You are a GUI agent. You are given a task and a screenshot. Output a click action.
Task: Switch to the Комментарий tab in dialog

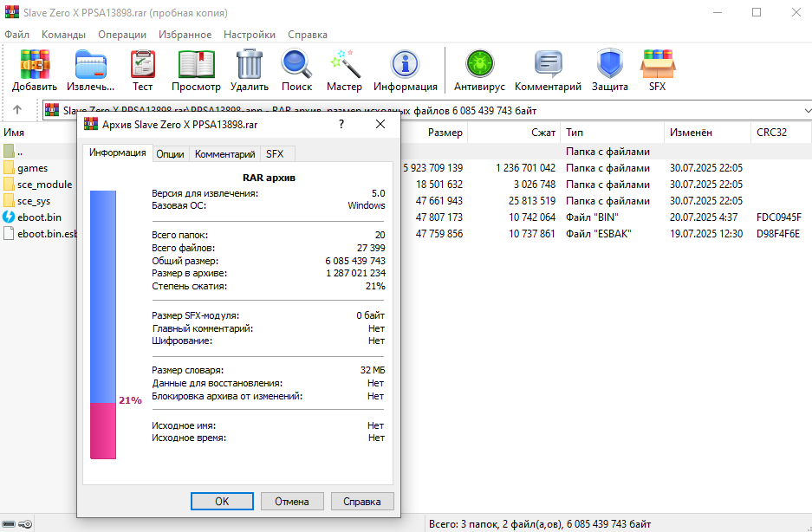[225, 153]
